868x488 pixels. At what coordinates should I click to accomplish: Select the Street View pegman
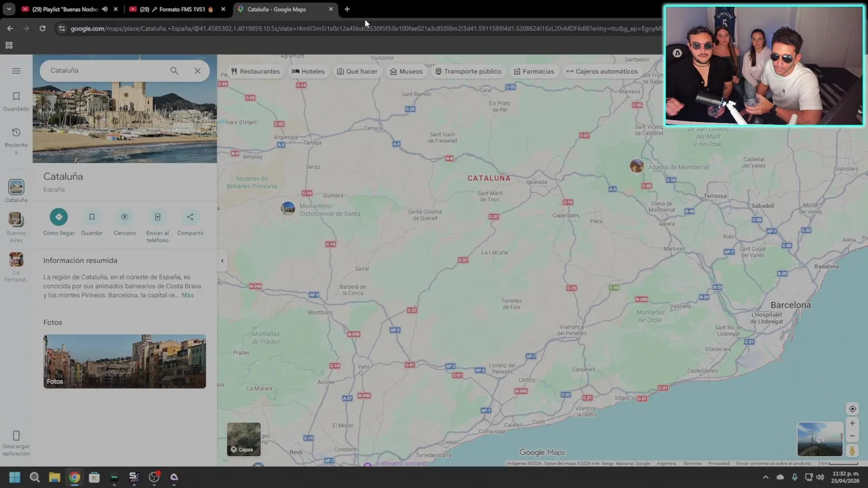(852, 450)
